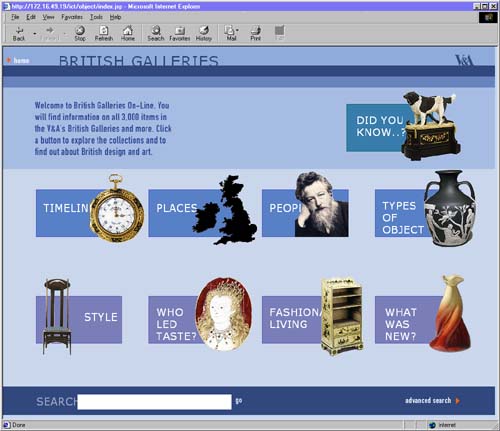
Task: Open the People section
Action: (x=279, y=213)
